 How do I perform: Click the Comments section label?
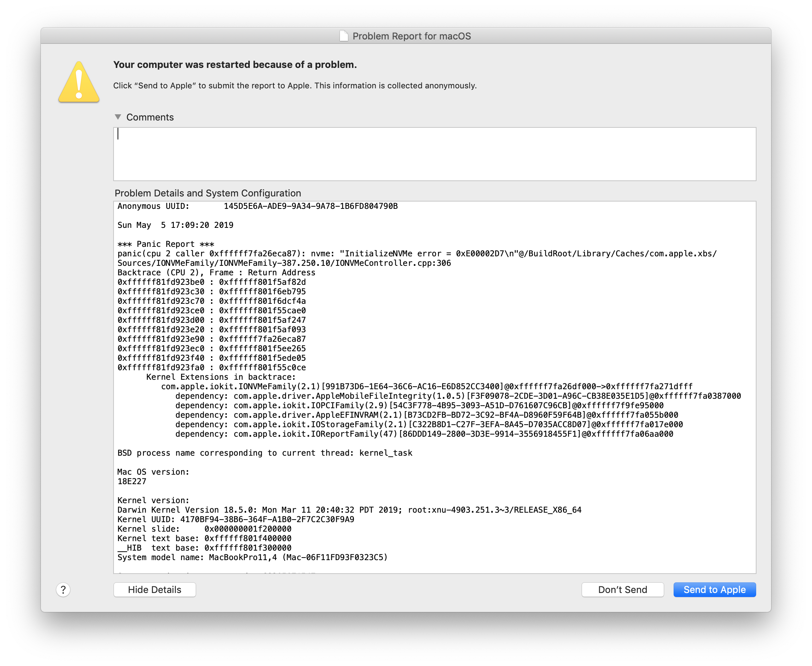150,118
